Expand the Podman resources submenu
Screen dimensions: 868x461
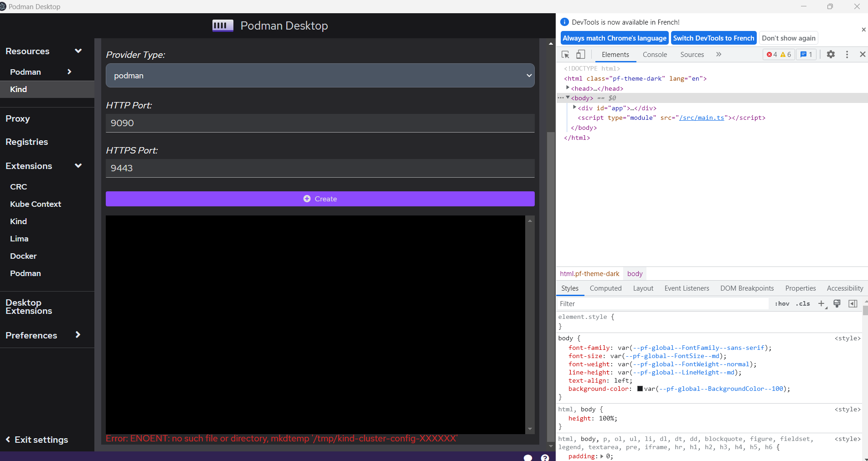(69, 72)
